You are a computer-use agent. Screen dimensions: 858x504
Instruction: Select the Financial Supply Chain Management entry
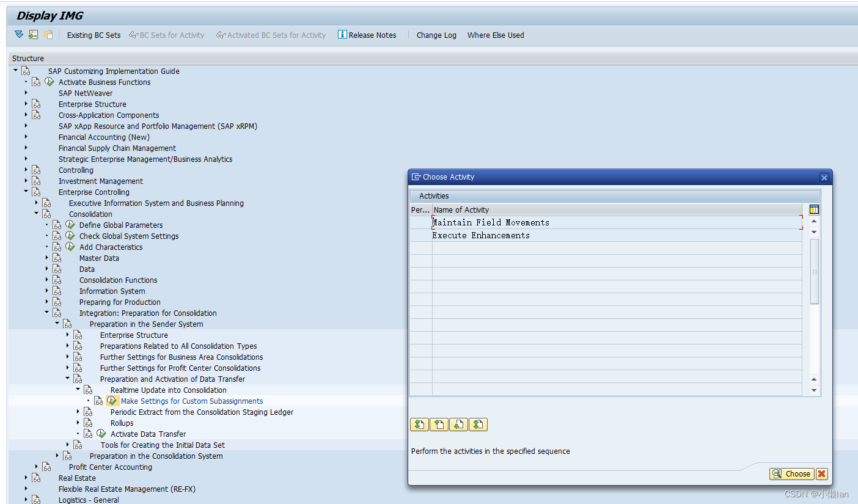tap(117, 148)
